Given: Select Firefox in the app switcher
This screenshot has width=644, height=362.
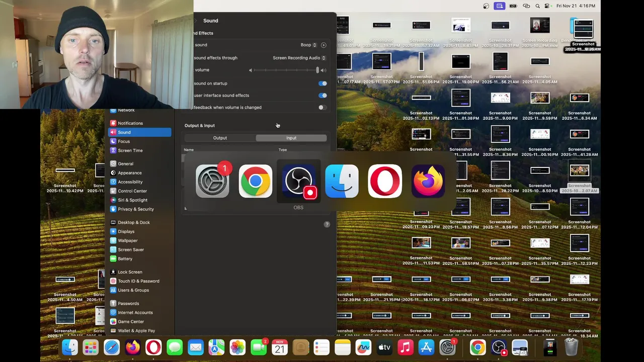Looking at the screenshot, I should tap(429, 181).
